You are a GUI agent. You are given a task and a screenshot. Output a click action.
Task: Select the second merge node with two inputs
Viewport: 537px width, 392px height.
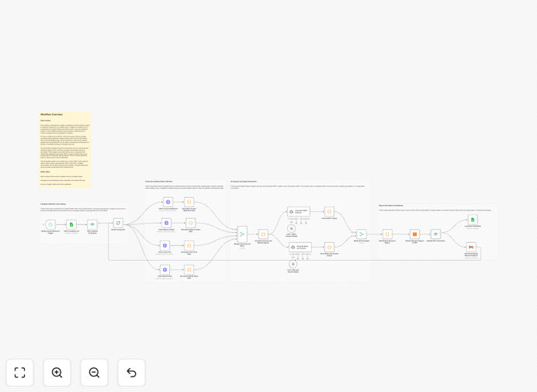click(362, 234)
